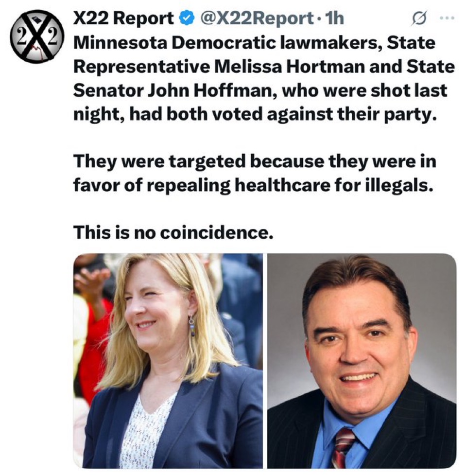Open the left photo of the blonde woman
466x476 pixels.
(x=168, y=361)
